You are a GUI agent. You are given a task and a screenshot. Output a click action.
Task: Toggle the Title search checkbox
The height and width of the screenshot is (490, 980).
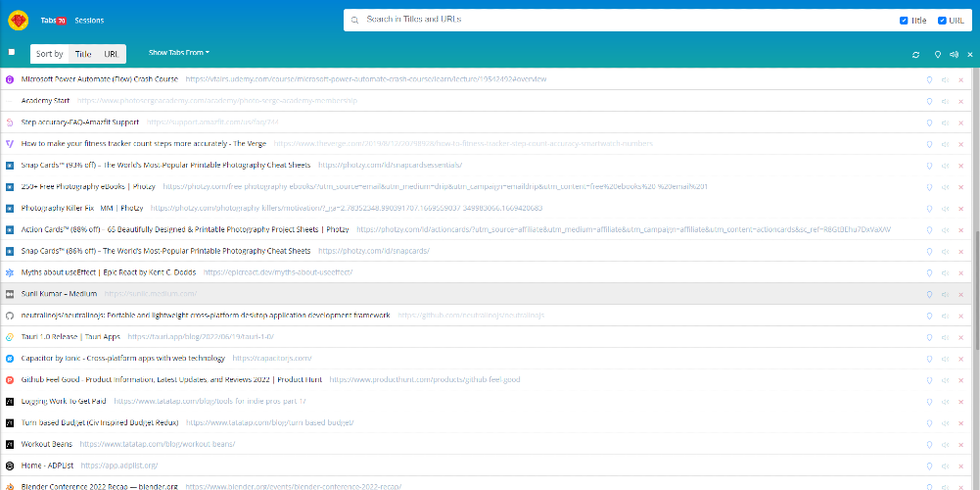point(903,20)
